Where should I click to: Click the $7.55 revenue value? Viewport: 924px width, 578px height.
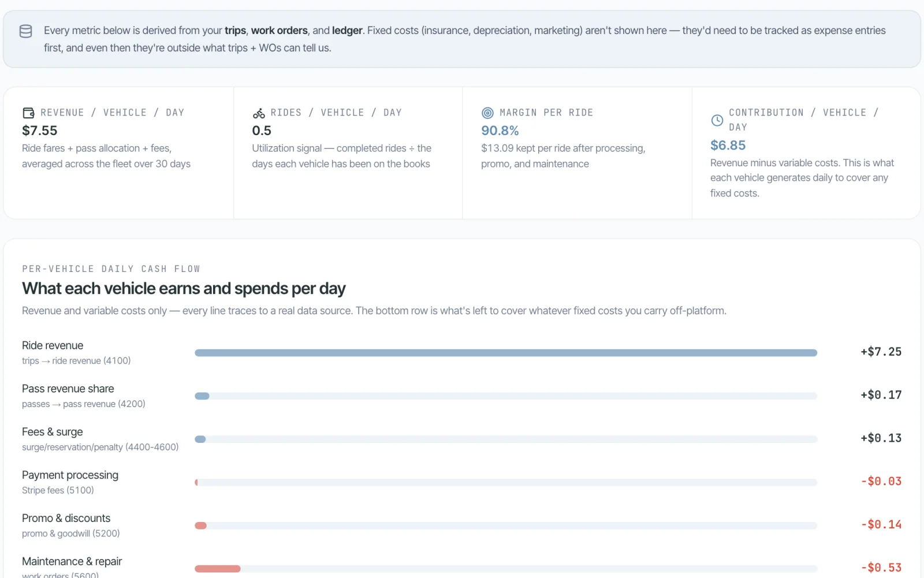(40, 131)
